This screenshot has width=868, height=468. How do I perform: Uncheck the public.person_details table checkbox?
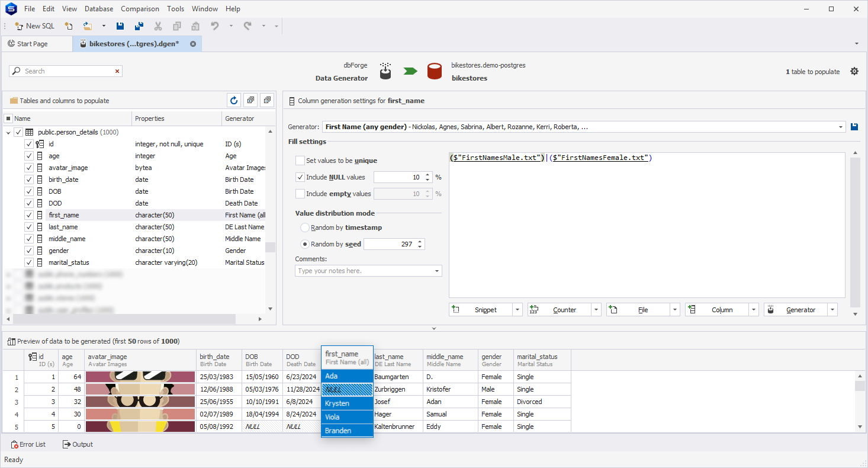[18, 132]
